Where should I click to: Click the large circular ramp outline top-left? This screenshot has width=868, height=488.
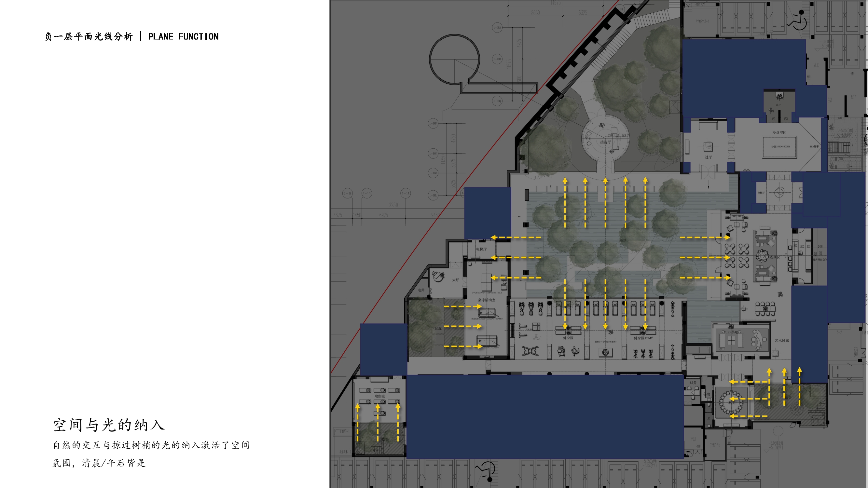point(454,59)
